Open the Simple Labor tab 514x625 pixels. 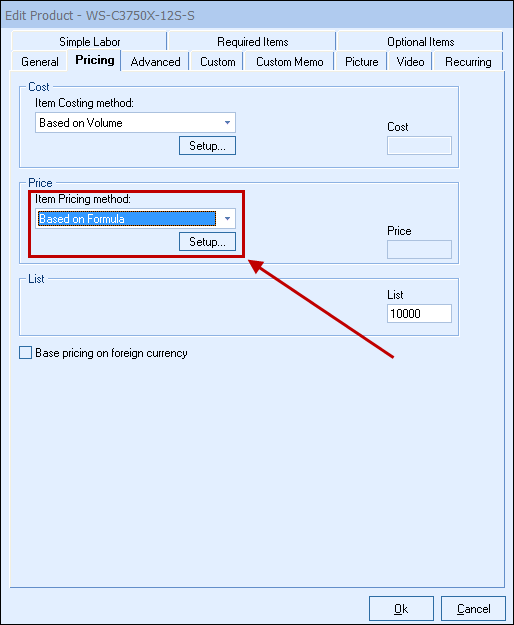tap(89, 41)
